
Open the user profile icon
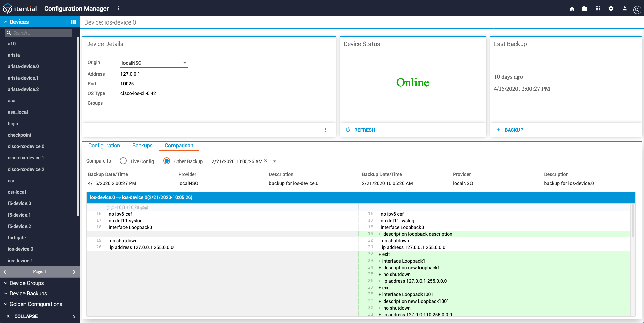(625, 9)
